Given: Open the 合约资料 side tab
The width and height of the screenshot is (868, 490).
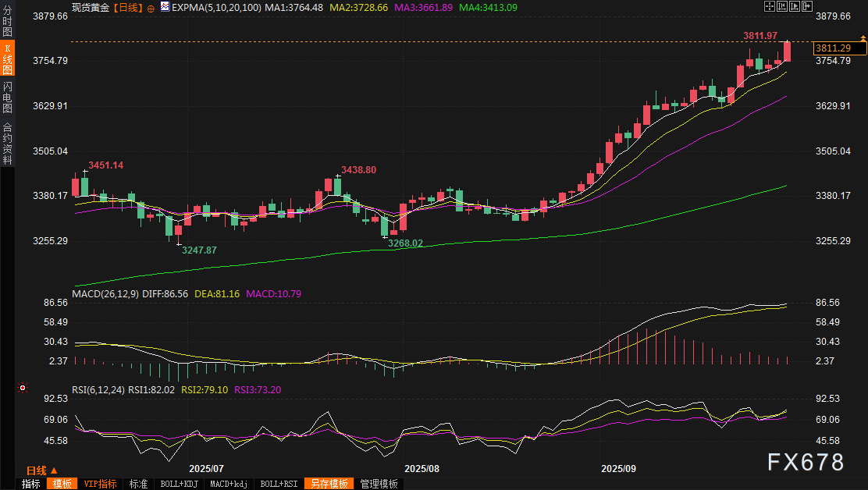Looking at the screenshot, I should pyautogui.click(x=7, y=143).
